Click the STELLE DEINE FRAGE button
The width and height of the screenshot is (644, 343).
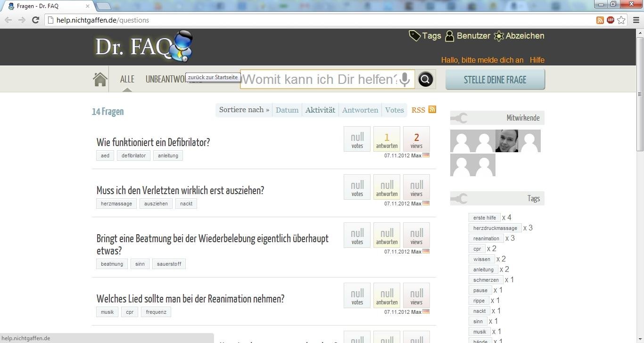(x=495, y=80)
